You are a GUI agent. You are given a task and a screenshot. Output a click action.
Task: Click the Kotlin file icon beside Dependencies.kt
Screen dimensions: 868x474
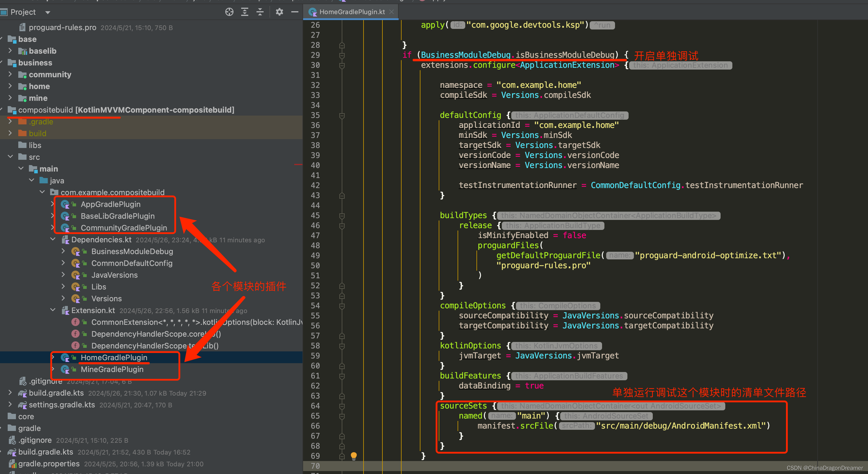65,240
